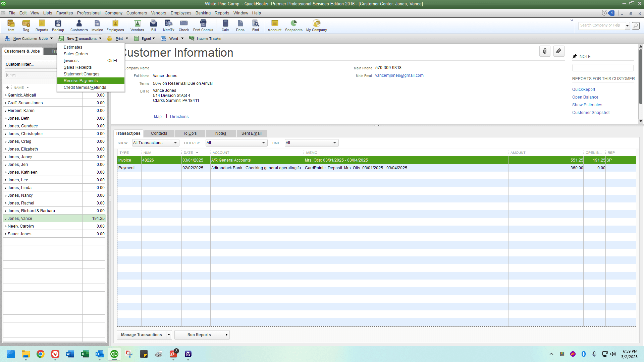Open the Vendors center icon
The width and height of the screenshot is (644, 362).
137,25
